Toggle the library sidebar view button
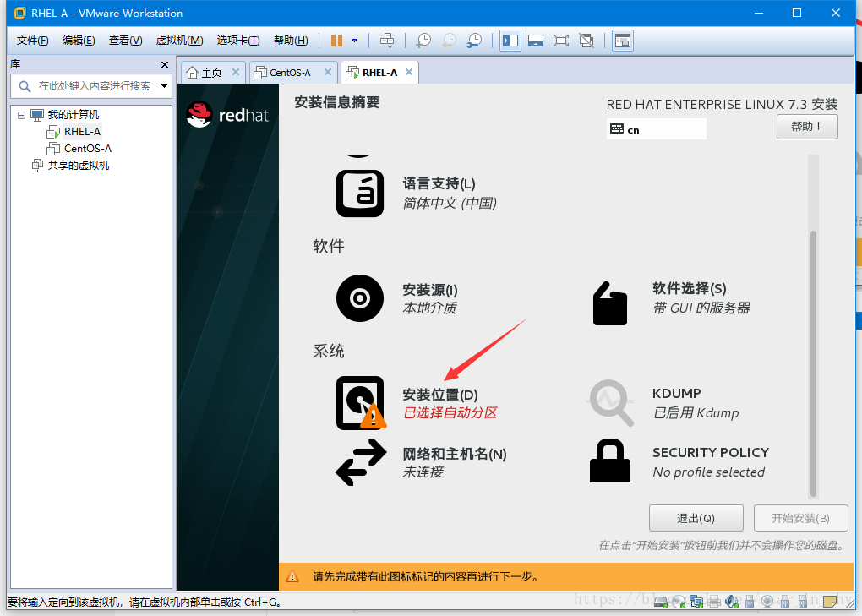The width and height of the screenshot is (862, 616). coord(510,40)
